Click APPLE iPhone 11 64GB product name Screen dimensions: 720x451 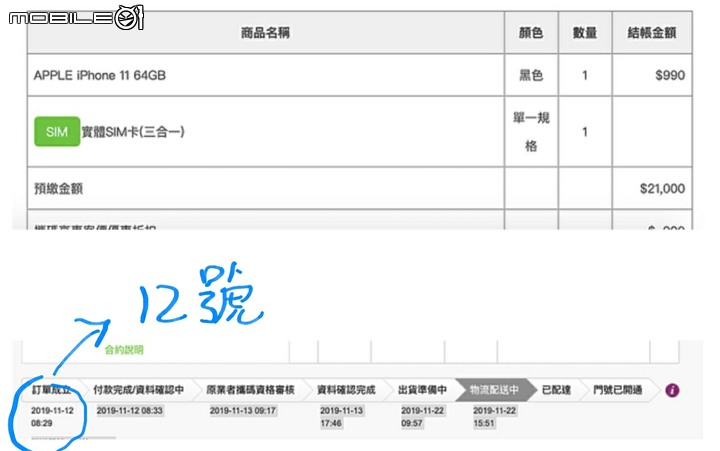100,75
